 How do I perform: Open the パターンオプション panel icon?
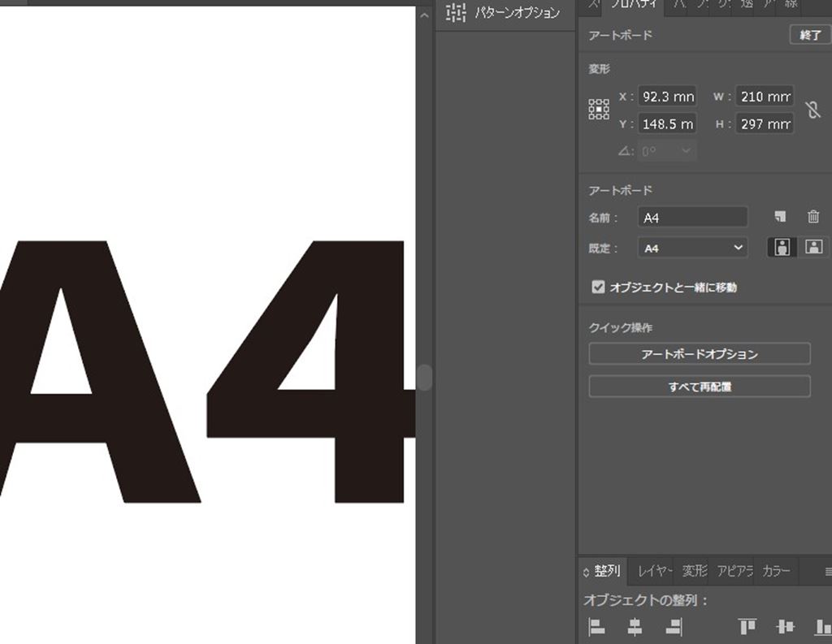pyautogui.click(x=457, y=13)
